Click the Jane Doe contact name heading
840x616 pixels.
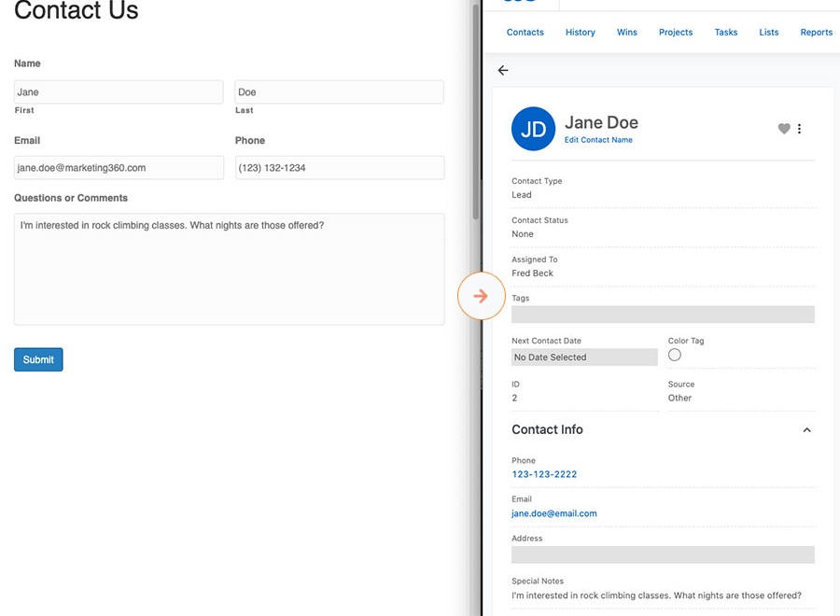(x=601, y=122)
